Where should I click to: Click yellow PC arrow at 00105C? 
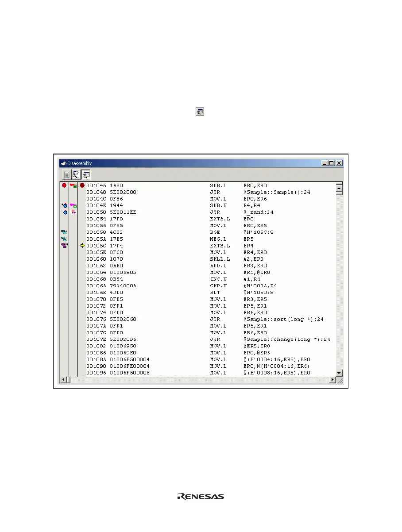pos(82,246)
